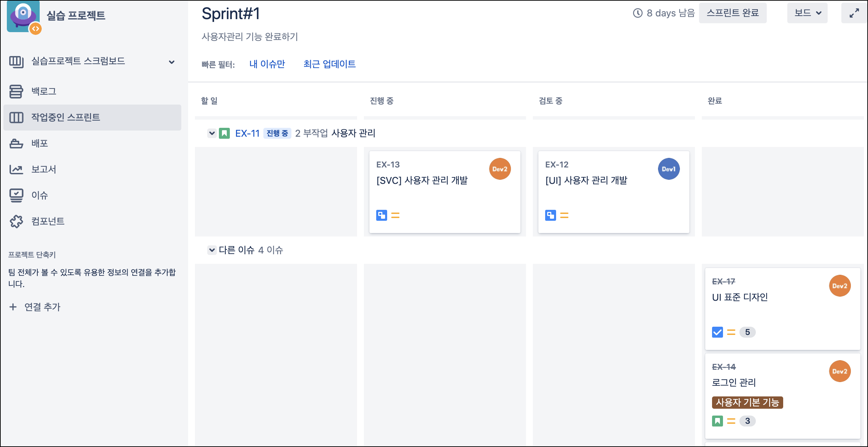The image size is (868, 447).
Task: Open the 배포 releases ship icon
Action: click(16, 143)
